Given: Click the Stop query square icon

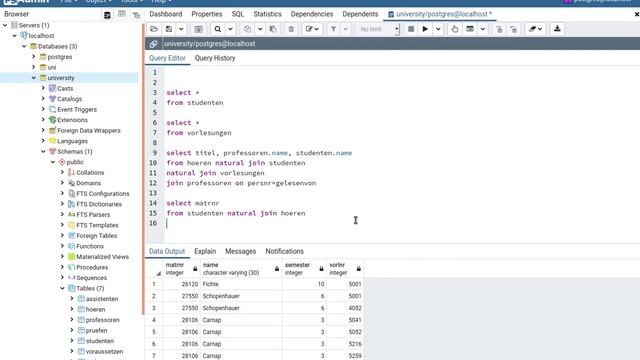Looking at the screenshot, I should pyautogui.click(x=411, y=29).
